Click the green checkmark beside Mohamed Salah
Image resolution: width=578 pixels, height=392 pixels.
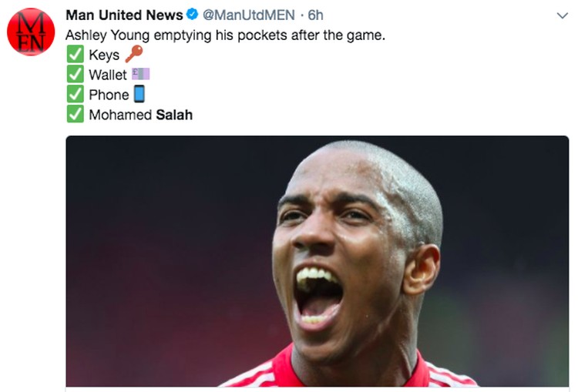click(76, 114)
